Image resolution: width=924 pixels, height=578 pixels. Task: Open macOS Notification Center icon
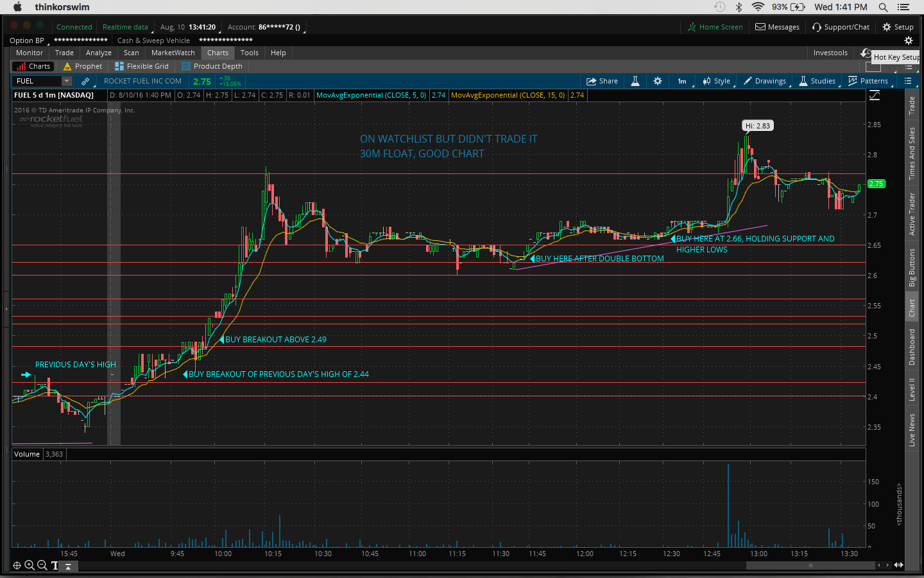tap(903, 7)
